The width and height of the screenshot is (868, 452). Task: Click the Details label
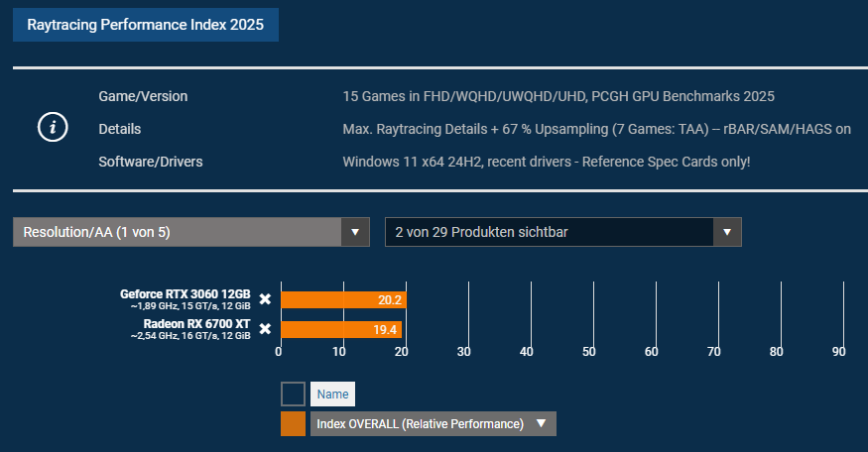pyautogui.click(x=120, y=129)
